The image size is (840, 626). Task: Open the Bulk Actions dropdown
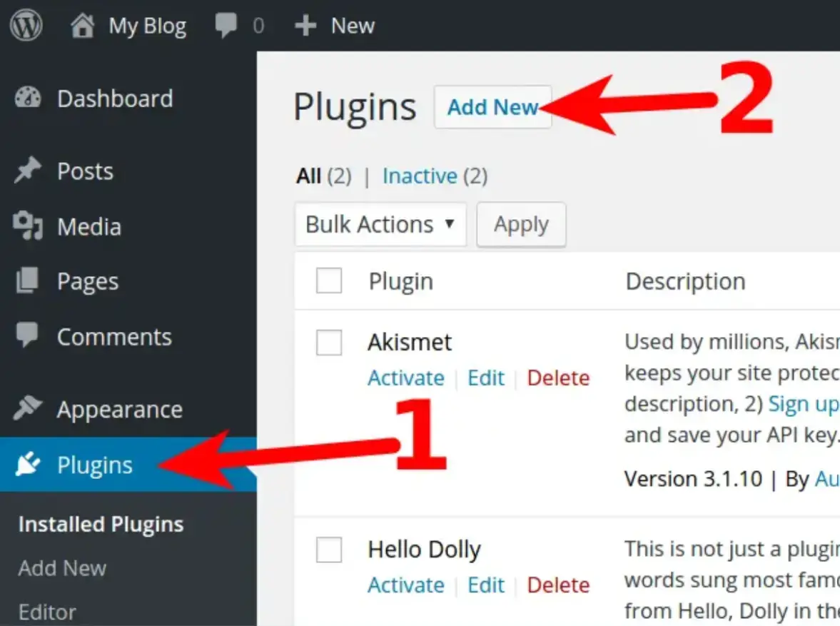click(x=380, y=224)
